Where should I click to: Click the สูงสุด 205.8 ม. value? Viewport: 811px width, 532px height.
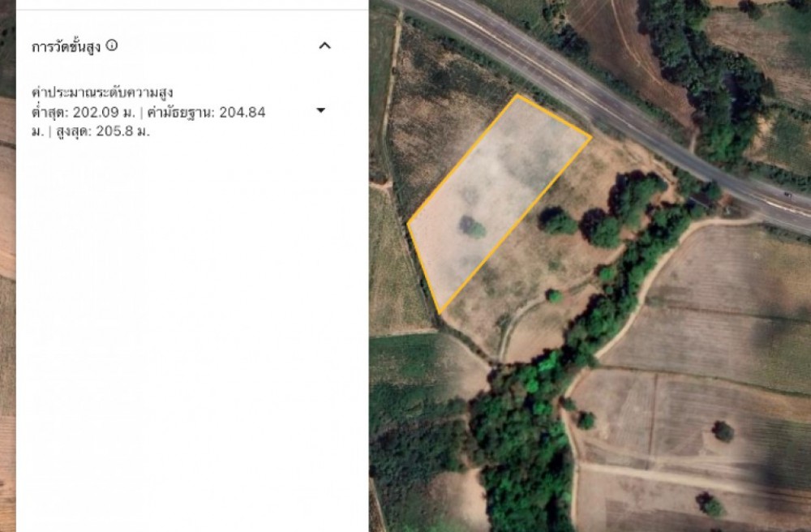pyautogui.click(x=103, y=131)
